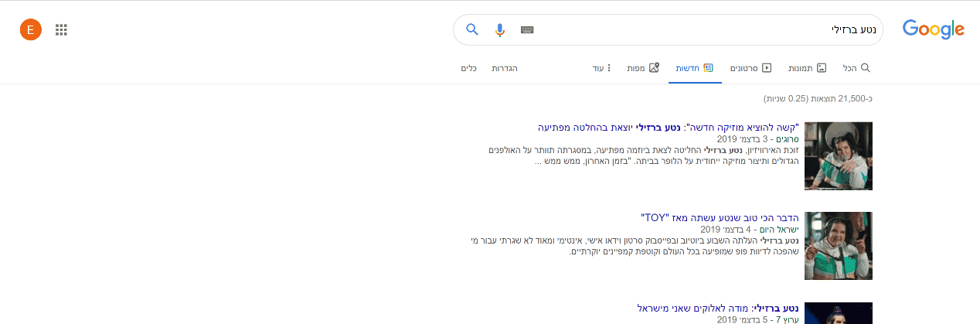Screen dimensions: 980x324
Task: Open the orange account avatar E
Action: (x=30, y=30)
